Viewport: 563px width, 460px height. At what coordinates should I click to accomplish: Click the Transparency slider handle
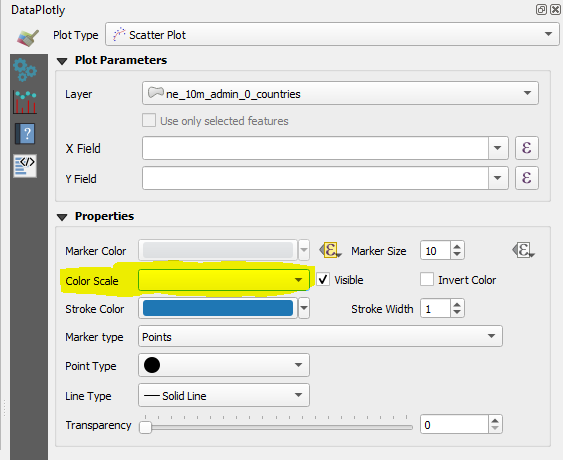pyautogui.click(x=145, y=427)
